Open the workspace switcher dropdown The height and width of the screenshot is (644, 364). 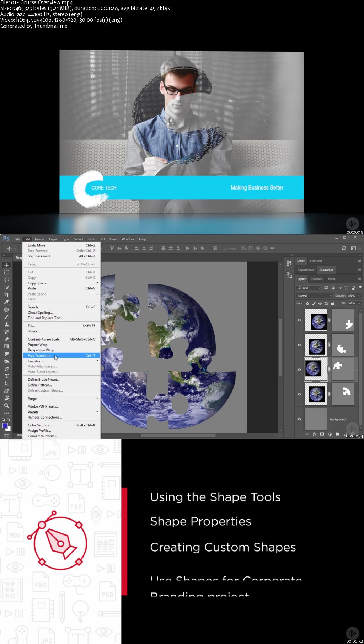[355, 248]
